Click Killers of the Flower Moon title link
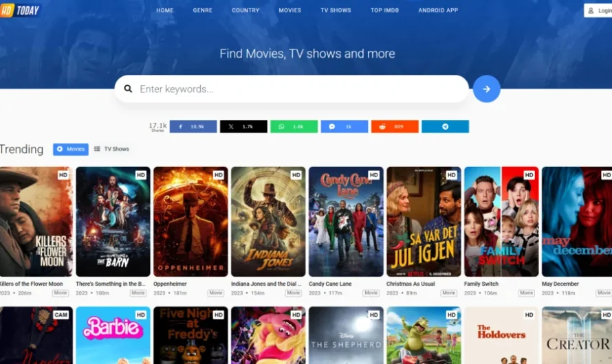This screenshot has height=364, width=612. click(31, 284)
